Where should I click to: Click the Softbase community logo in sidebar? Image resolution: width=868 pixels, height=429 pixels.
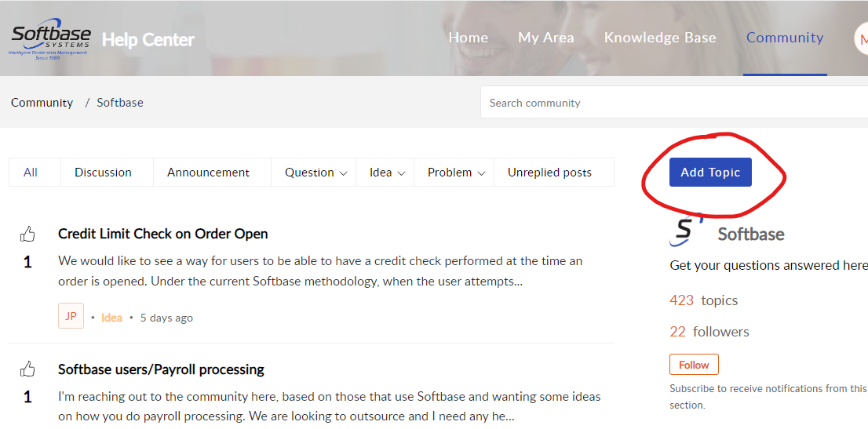pyautogui.click(x=686, y=231)
